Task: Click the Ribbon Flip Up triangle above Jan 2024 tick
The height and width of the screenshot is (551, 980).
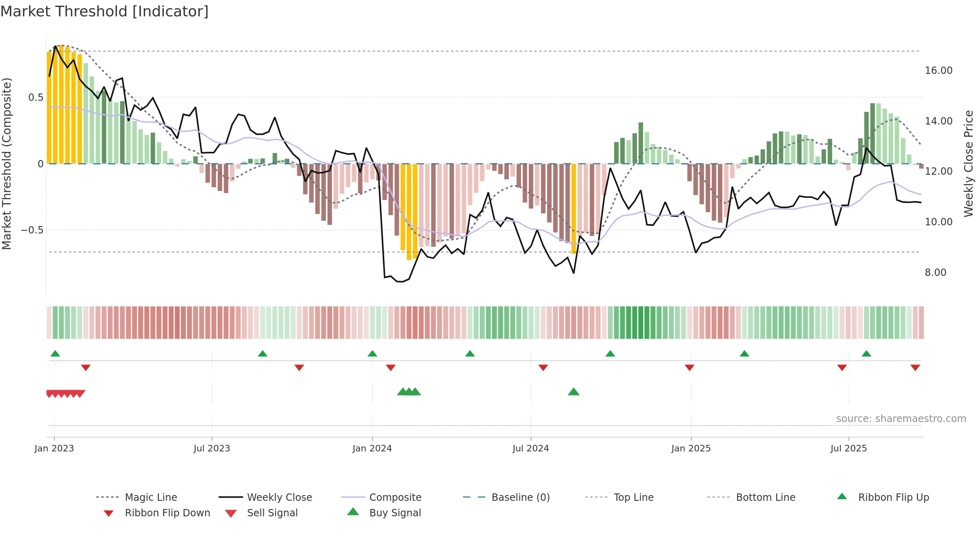Action: pyautogui.click(x=372, y=353)
